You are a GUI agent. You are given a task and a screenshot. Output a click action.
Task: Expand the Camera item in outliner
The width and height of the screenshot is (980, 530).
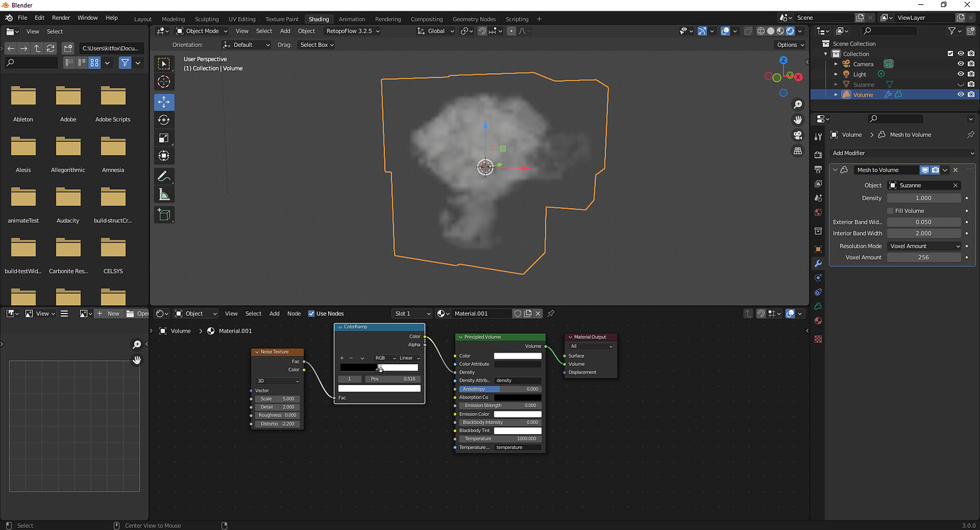pyautogui.click(x=837, y=64)
